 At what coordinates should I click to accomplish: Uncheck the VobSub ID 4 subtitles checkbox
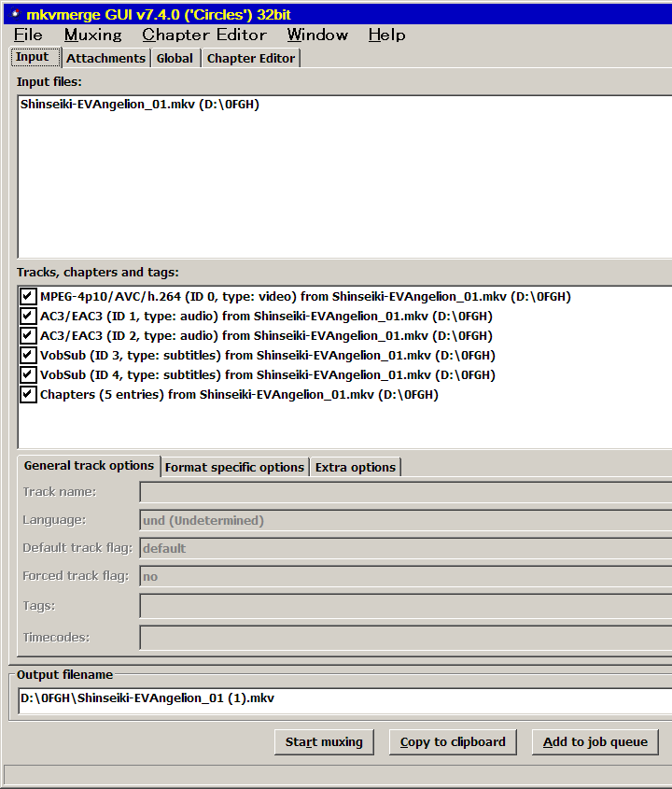pyautogui.click(x=28, y=374)
